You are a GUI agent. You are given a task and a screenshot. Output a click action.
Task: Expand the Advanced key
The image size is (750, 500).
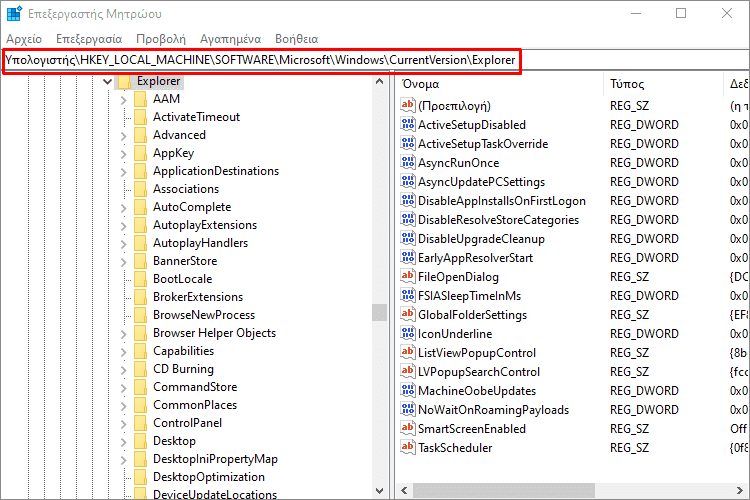[124, 136]
